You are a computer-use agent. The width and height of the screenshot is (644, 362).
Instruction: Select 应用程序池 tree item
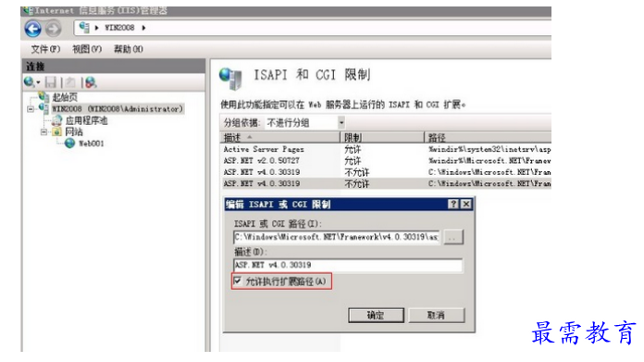(x=86, y=120)
